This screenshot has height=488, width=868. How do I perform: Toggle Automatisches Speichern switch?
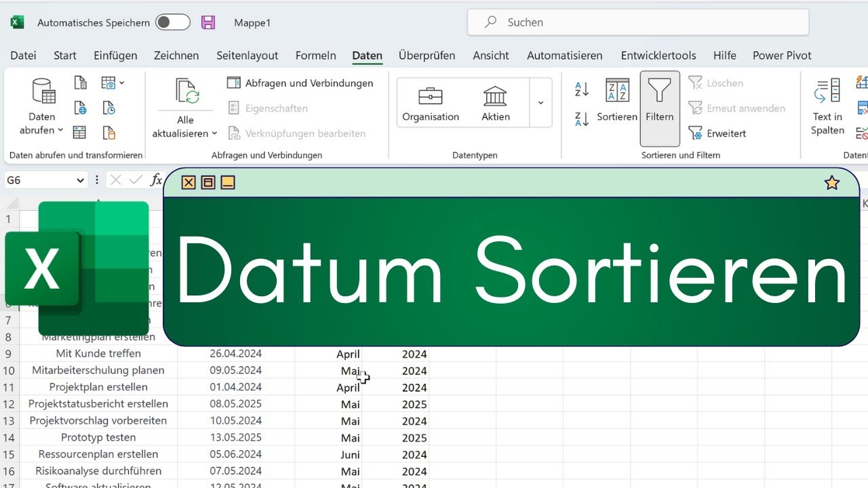point(172,22)
